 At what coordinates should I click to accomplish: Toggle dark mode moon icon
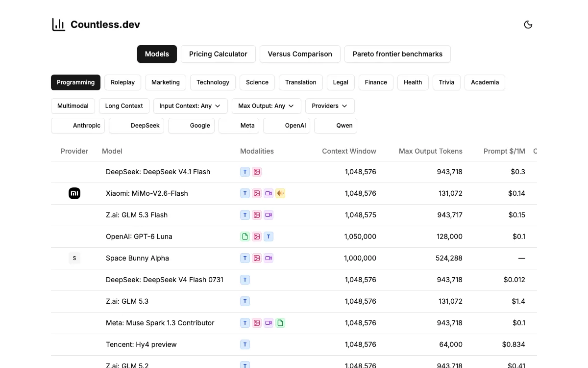tap(528, 25)
